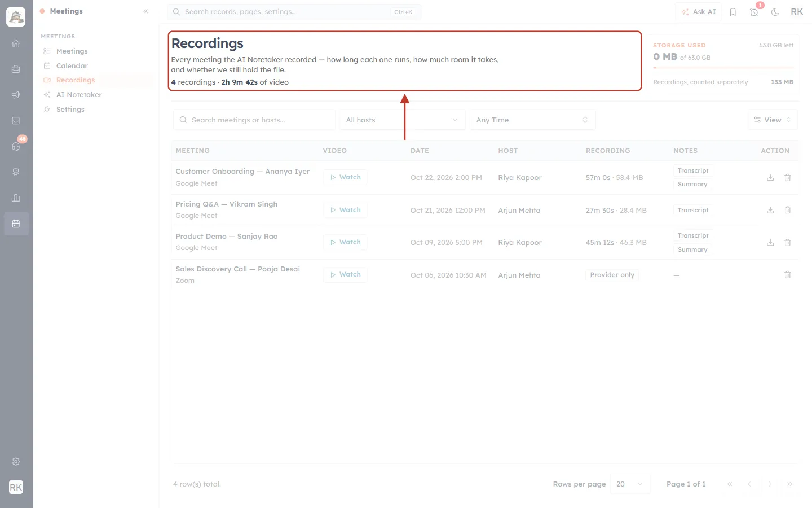Collapse the Meetings sidebar panel
This screenshot has height=508, width=812.
click(145, 11)
